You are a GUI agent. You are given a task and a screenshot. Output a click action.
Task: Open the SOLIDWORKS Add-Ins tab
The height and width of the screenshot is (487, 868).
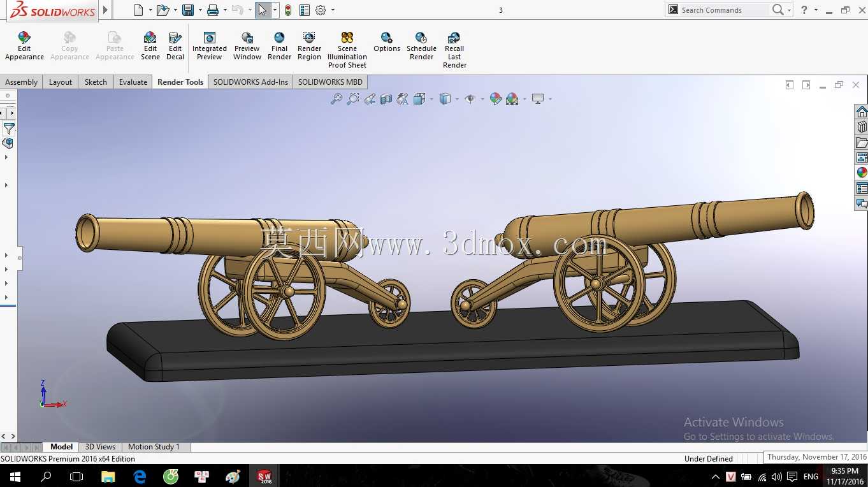250,82
